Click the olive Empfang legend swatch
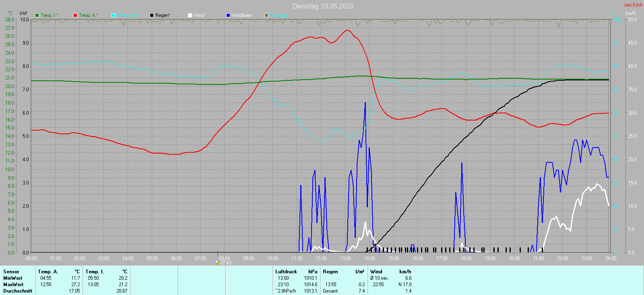Image resolution: width=644 pixels, height=295 pixels. point(266,15)
